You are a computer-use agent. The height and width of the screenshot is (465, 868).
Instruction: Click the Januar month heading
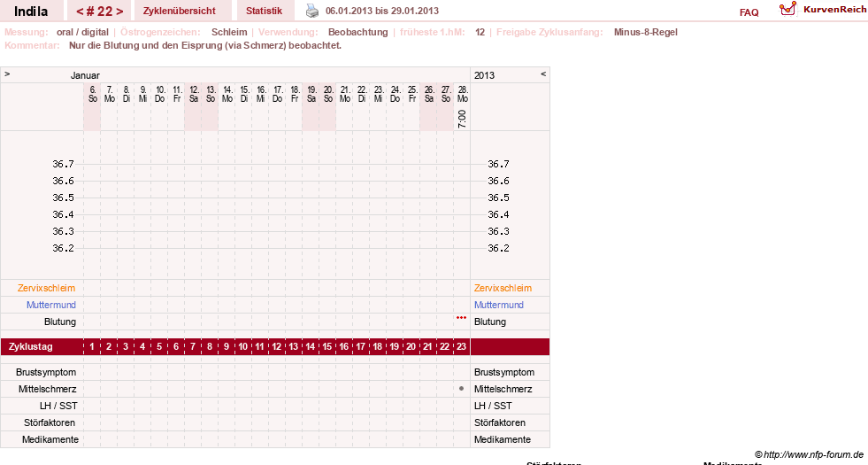[x=85, y=75]
